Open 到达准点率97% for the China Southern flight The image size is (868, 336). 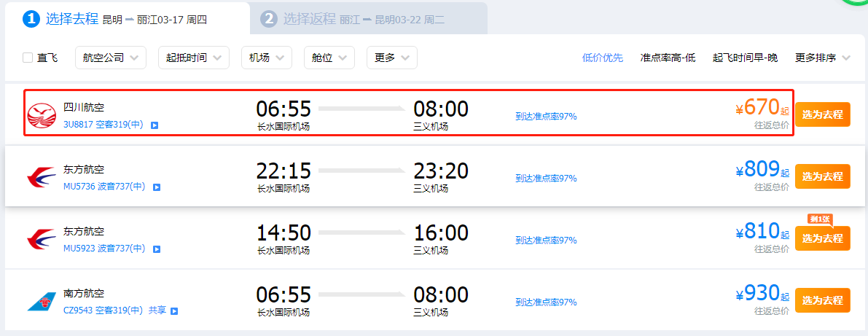pyautogui.click(x=546, y=302)
